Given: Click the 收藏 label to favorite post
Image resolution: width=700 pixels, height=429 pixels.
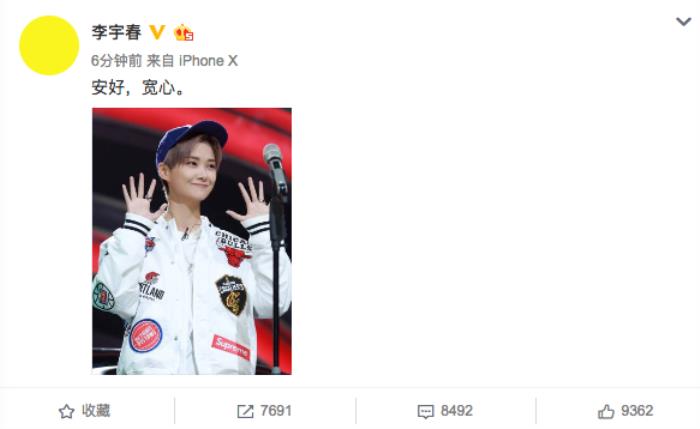Looking at the screenshot, I should 96,411.
